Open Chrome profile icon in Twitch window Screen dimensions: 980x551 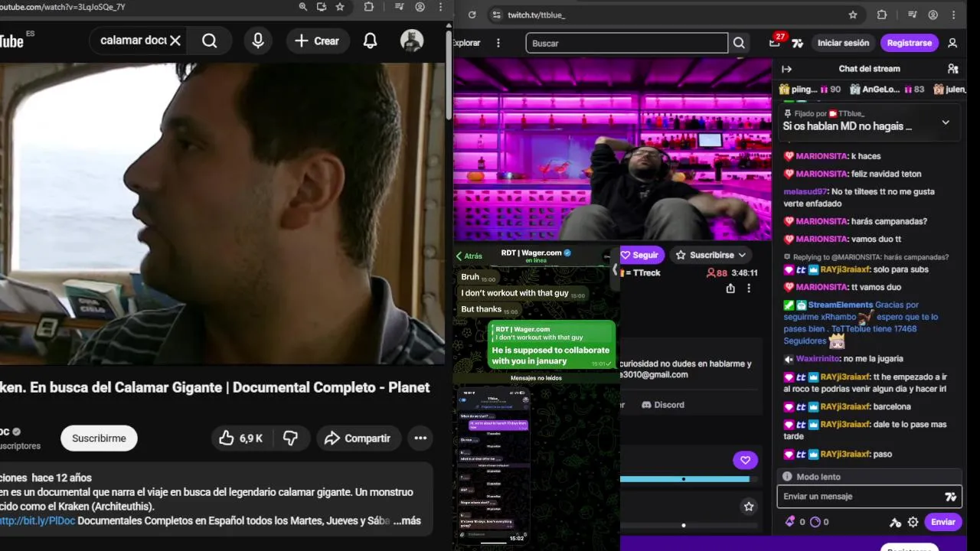click(x=933, y=15)
